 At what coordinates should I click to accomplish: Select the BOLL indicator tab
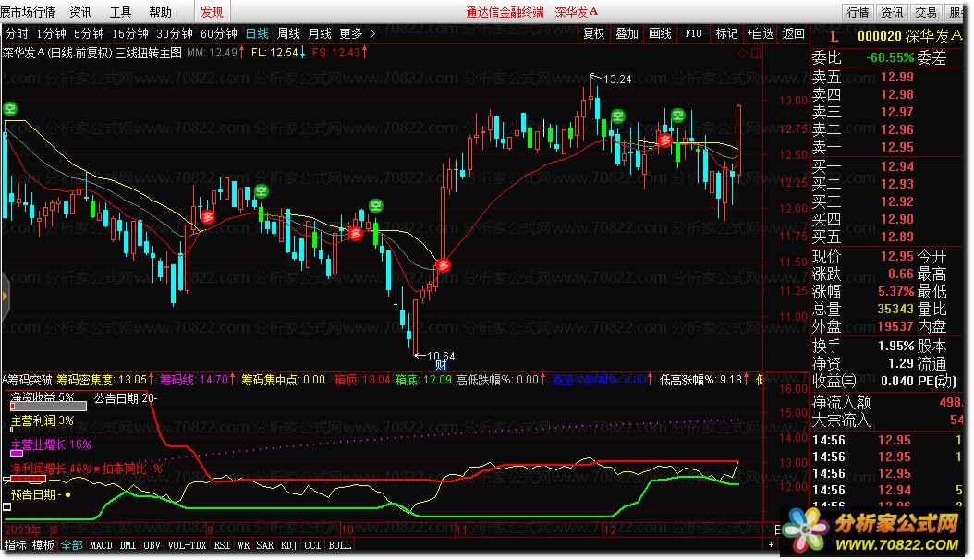point(340,545)
